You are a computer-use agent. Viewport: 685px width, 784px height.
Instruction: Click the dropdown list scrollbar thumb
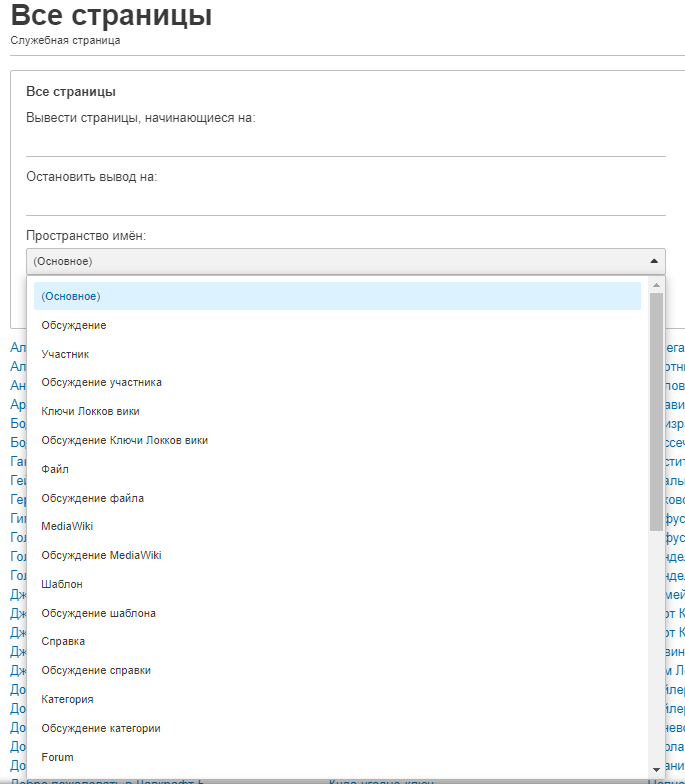(x=656, y=412)
